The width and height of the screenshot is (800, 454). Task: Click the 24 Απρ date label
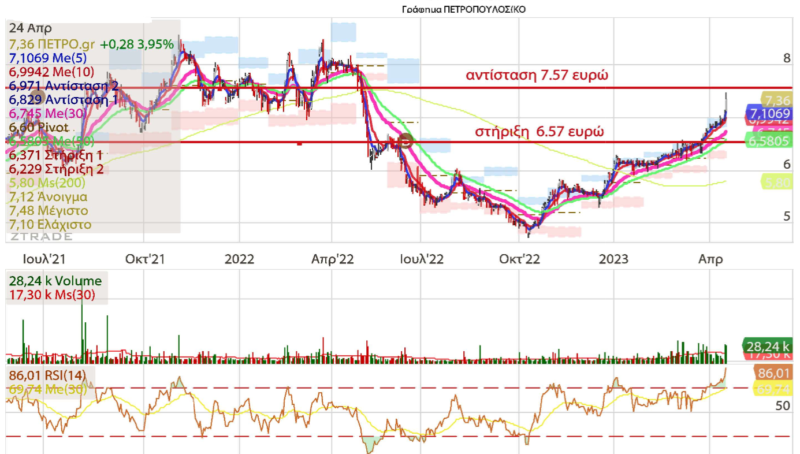27,30
